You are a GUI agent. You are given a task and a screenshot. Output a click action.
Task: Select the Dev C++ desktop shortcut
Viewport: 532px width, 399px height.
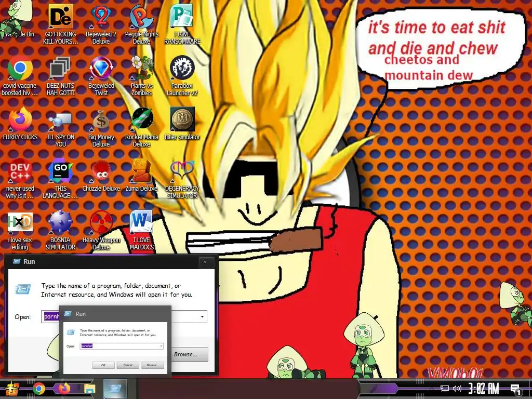(20, 179)
